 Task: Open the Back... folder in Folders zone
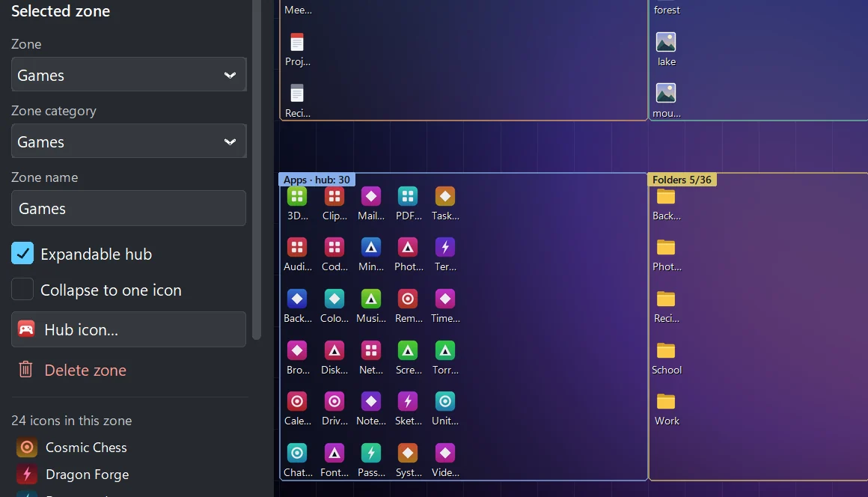(666, 196)
